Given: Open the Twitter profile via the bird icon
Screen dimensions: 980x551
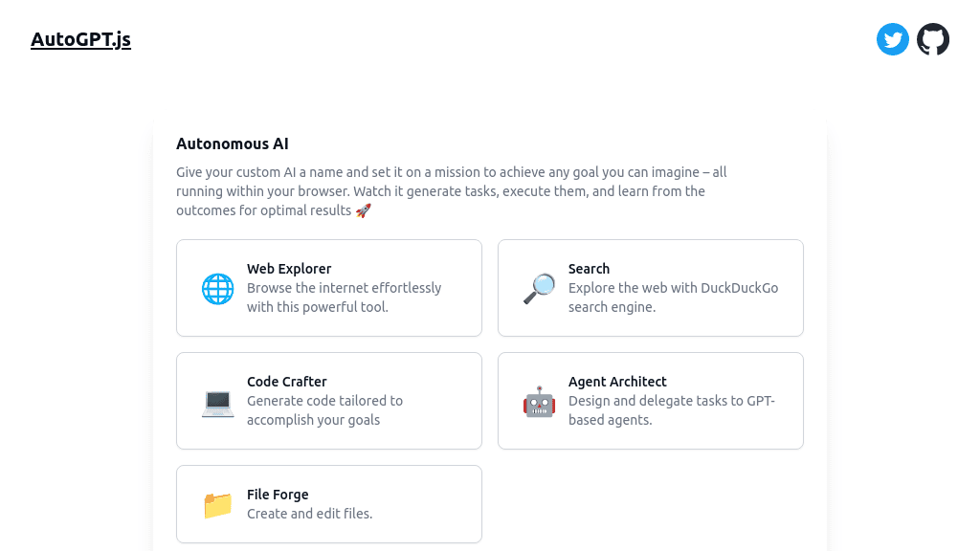Looking at the screenshot, I should (892, 39).
